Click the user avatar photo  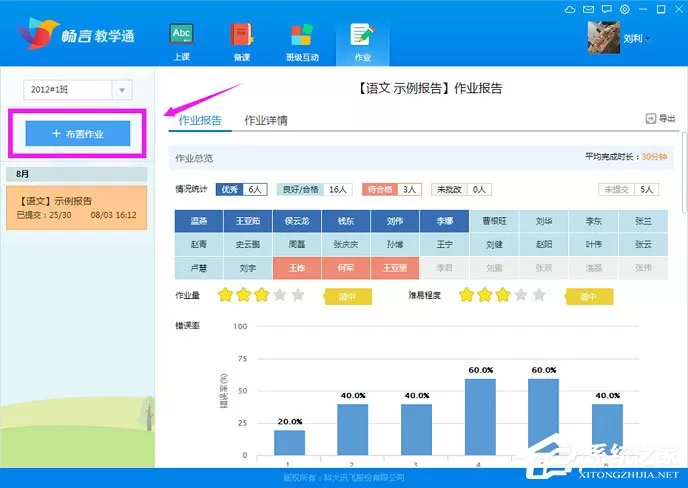[x=604, y=38]
